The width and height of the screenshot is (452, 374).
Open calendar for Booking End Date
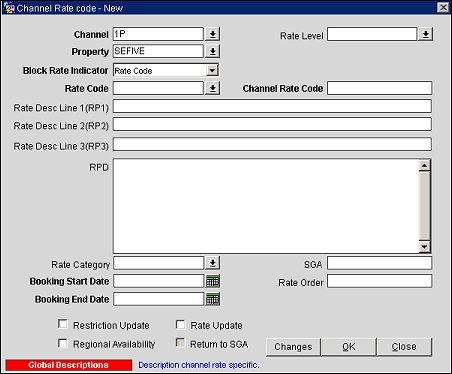[x=213, y=299]
